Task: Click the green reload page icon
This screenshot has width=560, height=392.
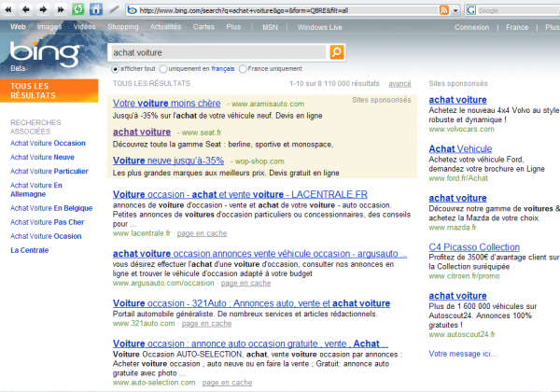Action: [78, 9]
